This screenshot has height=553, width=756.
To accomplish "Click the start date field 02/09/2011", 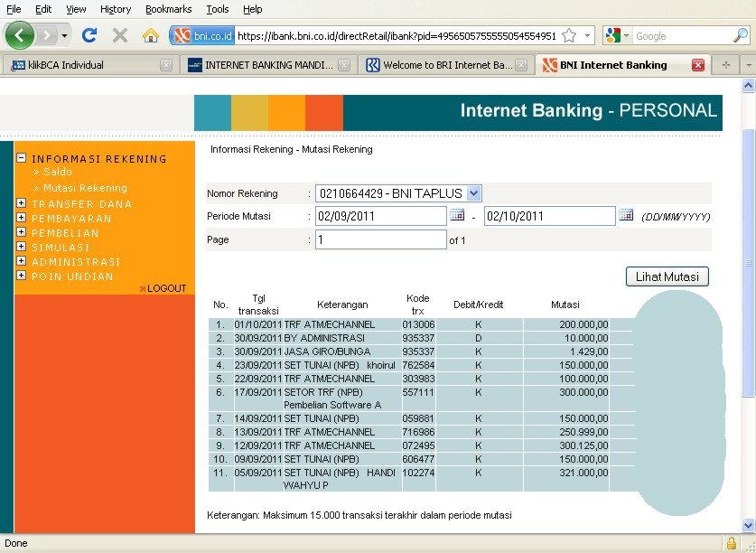I will (381, 216).
